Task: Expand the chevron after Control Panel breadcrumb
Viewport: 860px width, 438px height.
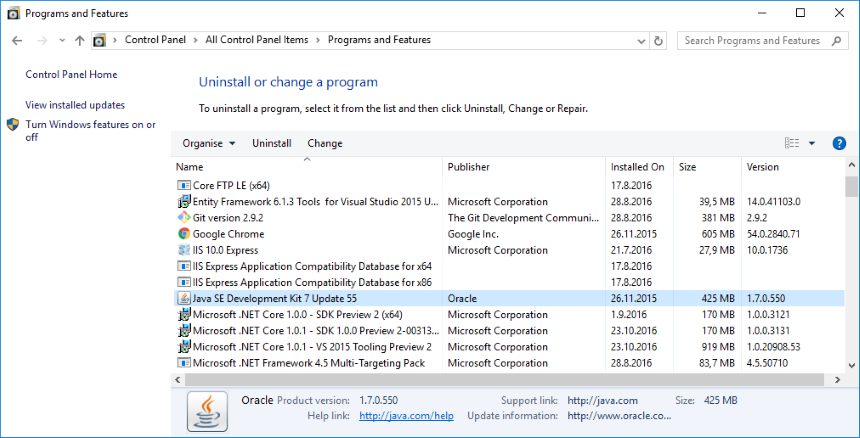Action: [196, 40]
